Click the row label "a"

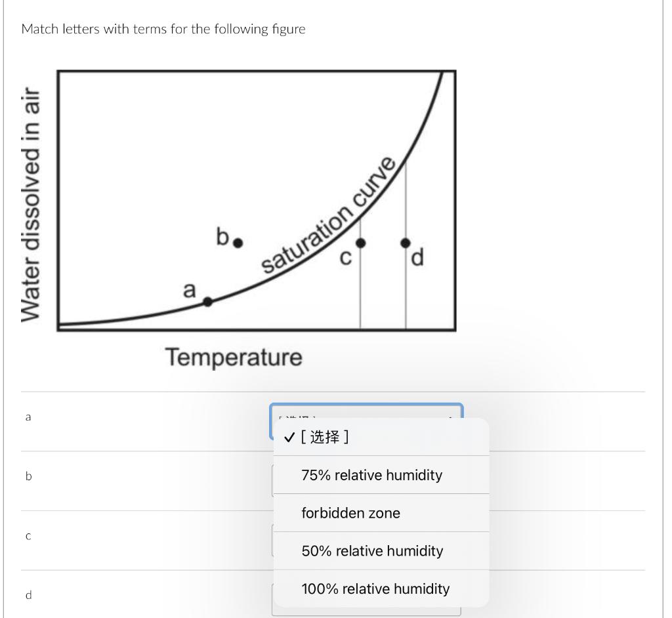tap(28, 417)
